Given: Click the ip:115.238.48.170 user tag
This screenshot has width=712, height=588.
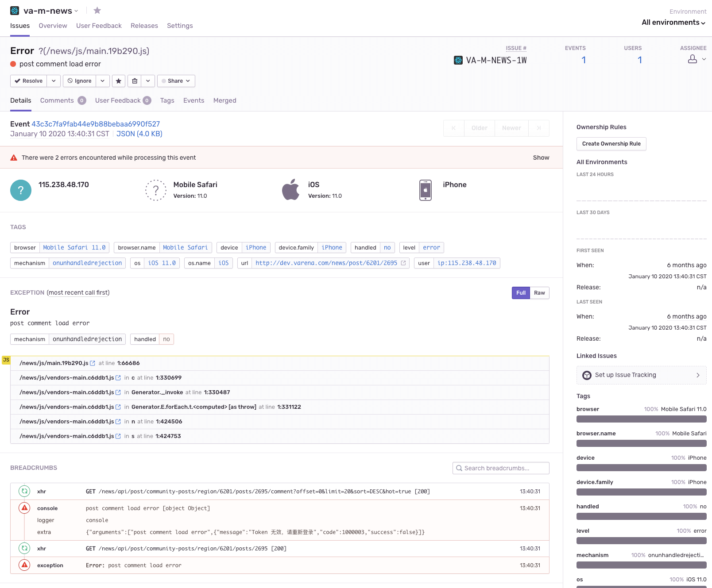Looking at the screenshot, I should pyautogui.click(x=467, y=263).
